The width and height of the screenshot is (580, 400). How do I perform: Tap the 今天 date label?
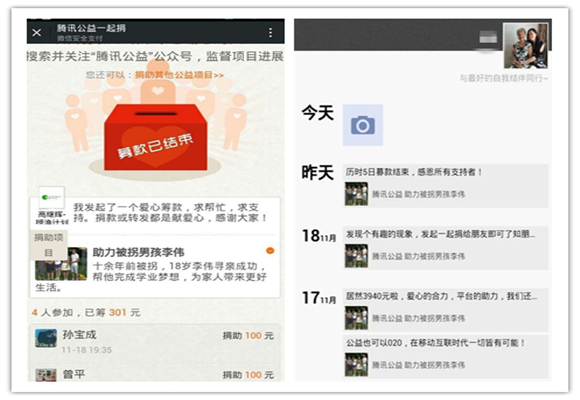click(318, 112)
